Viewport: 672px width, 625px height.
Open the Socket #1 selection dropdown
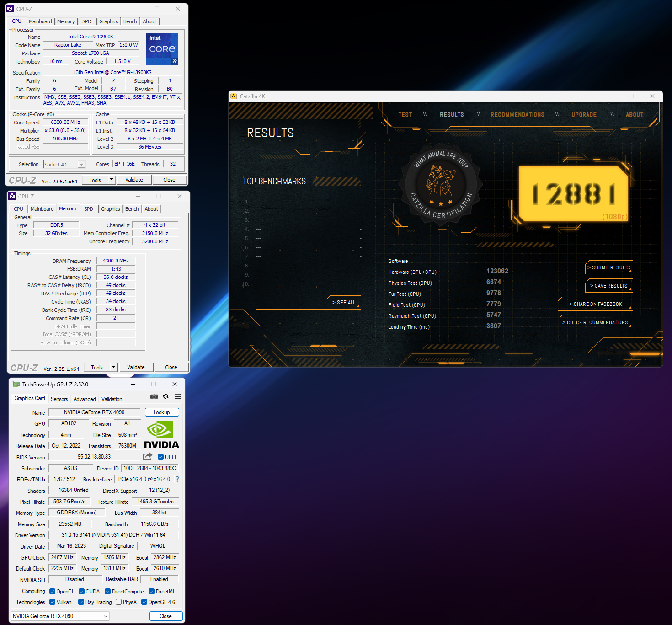coord(64,164)
